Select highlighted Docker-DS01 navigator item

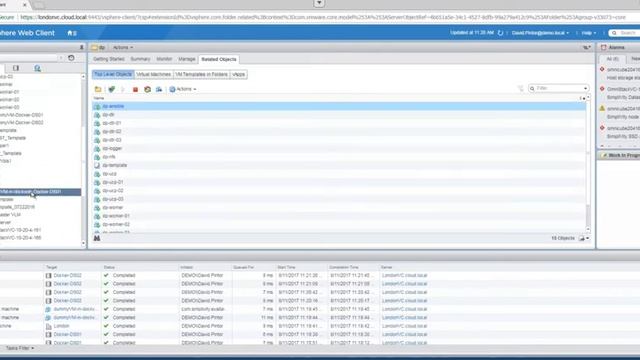point(40,192)
